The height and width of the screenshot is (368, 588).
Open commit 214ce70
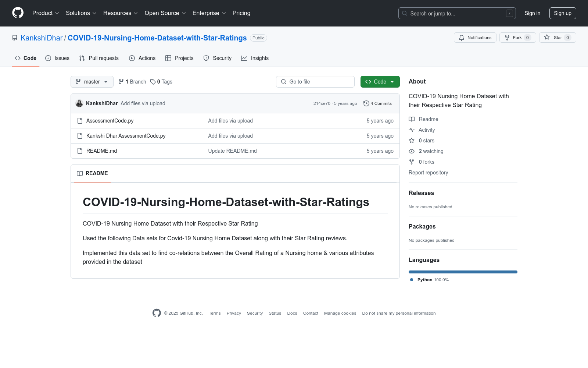tap(322, 103)
